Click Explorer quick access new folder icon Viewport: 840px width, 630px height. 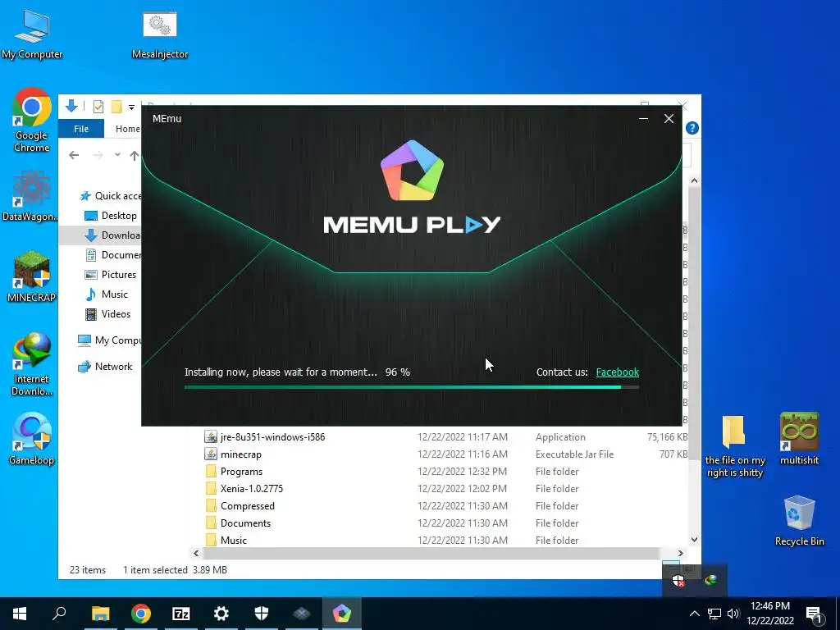tap(116, 107)
